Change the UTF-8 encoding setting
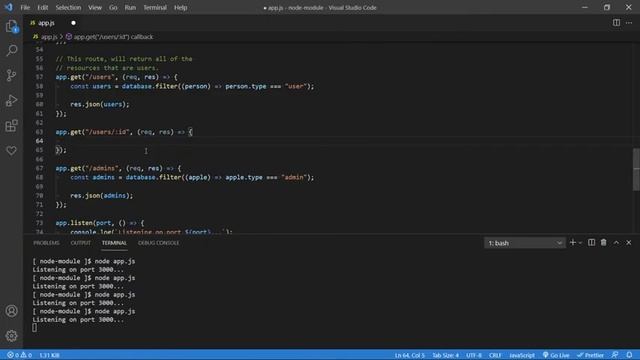Screen dimensions: 640x360 [x=474, y=355]
